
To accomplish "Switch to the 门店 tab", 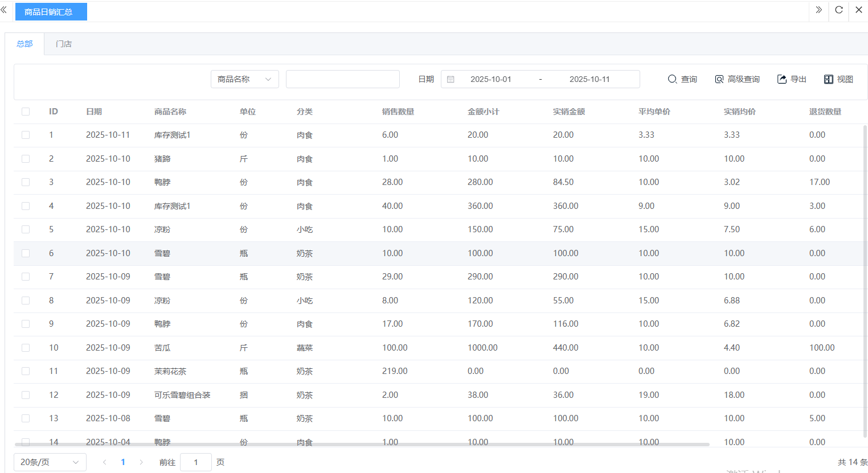I will 64,44.
